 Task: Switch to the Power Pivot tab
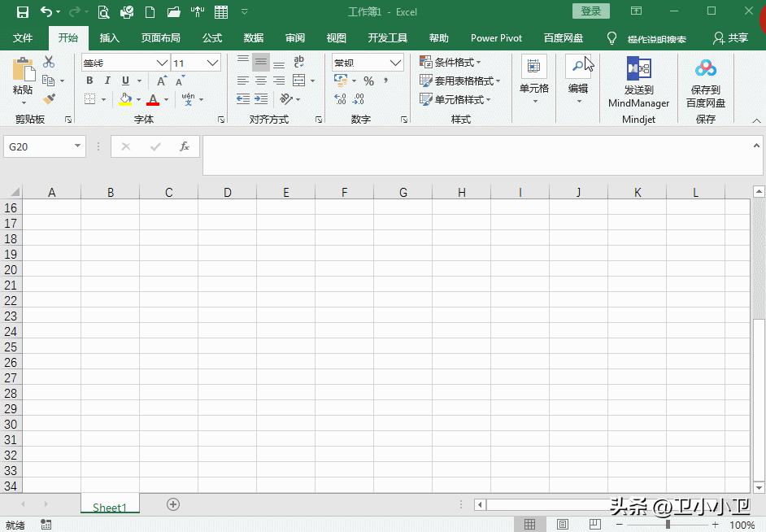tap(496, 38)
